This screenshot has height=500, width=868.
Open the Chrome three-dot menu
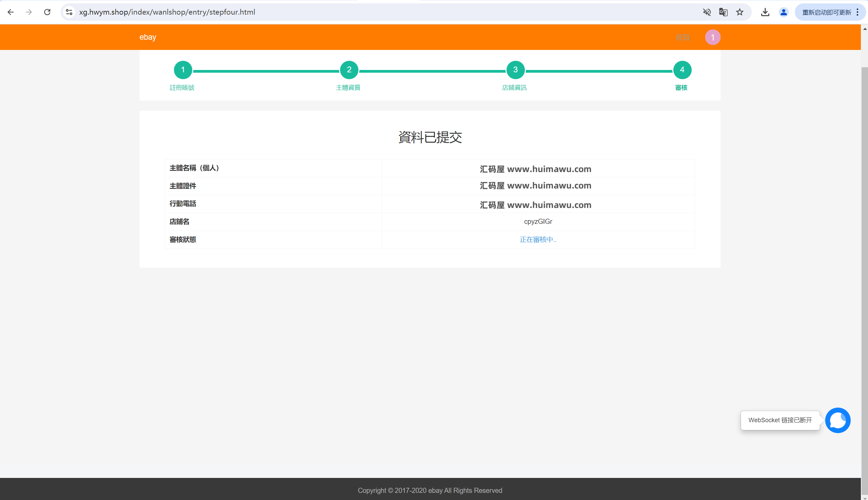pyautogui.click(x=857, y=12)
